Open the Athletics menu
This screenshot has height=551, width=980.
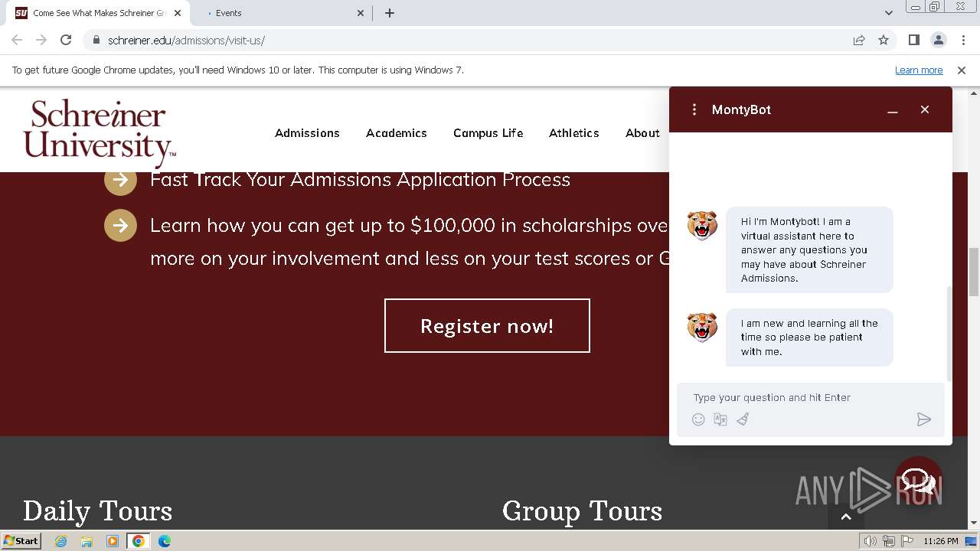pyautogui.click(x=574, y=133)
